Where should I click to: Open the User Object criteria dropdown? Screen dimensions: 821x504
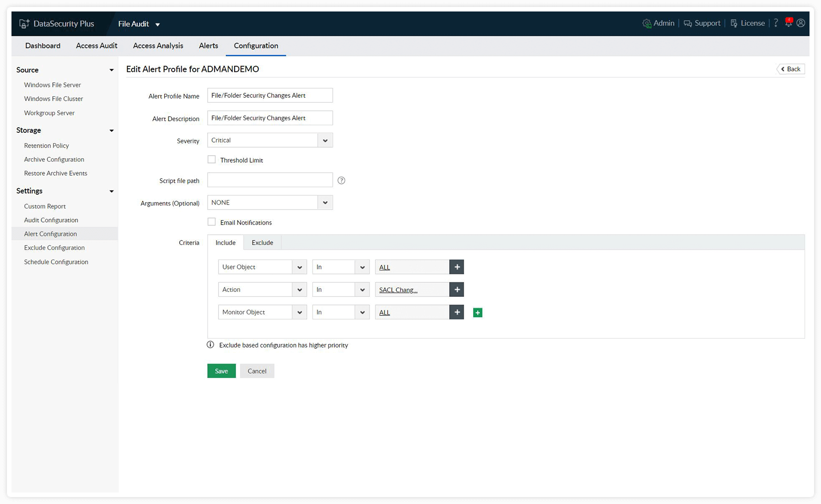tap(263, 267)
